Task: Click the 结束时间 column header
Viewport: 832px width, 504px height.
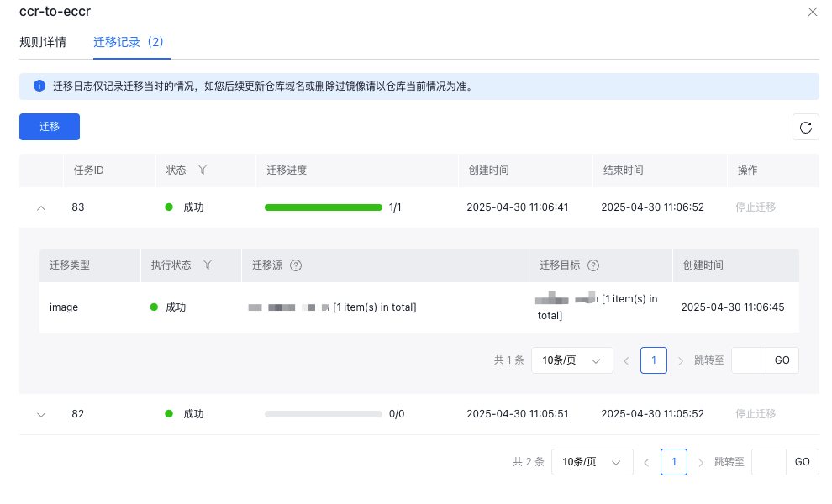Action: click(x=624, y=171)
